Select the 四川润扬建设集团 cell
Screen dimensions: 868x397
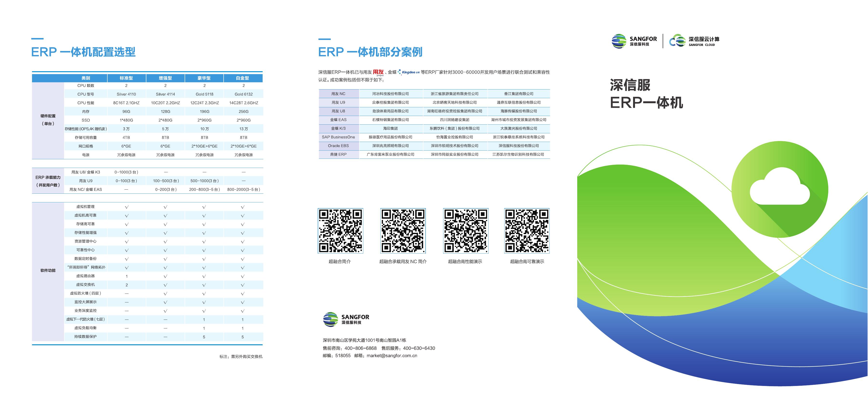(x=455, y=120)
